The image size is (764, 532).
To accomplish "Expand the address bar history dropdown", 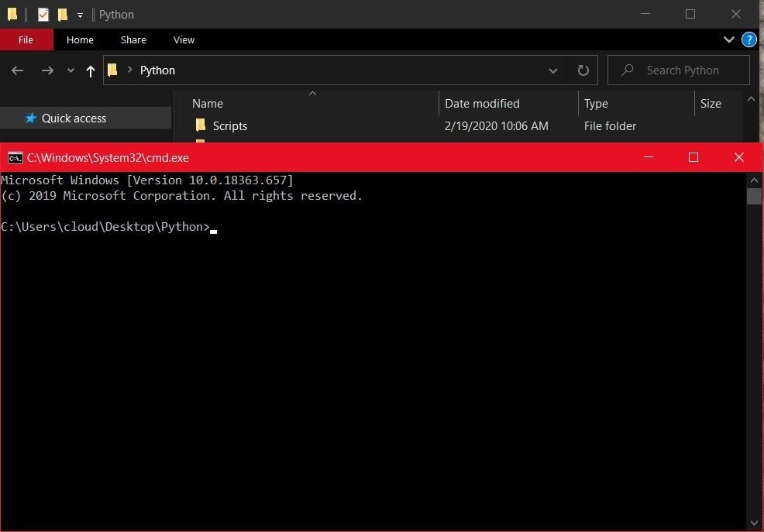I will pyautogui.click(x=553, y=70).
